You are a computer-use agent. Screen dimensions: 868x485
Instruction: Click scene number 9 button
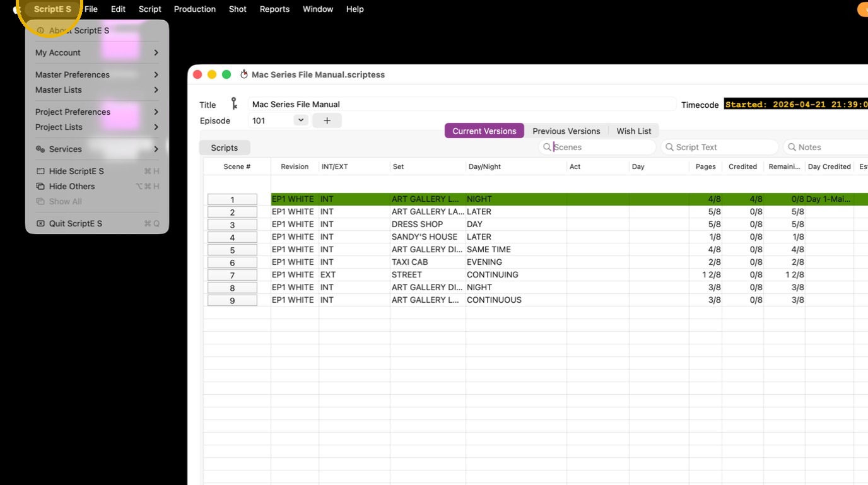[232, 300]
